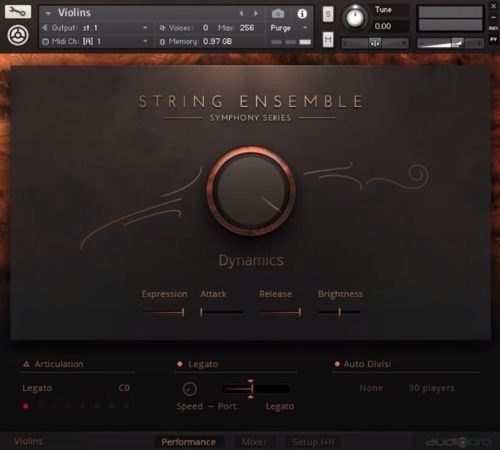Click the audiobro logo
Image resolution: width=500 pixels, height=450 pixels.
(x=458, y=442)
